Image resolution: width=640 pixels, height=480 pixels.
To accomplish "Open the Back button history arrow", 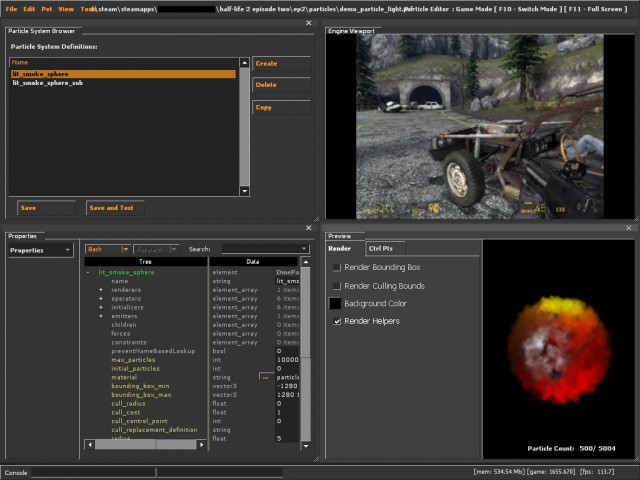I will click(125, 249).
